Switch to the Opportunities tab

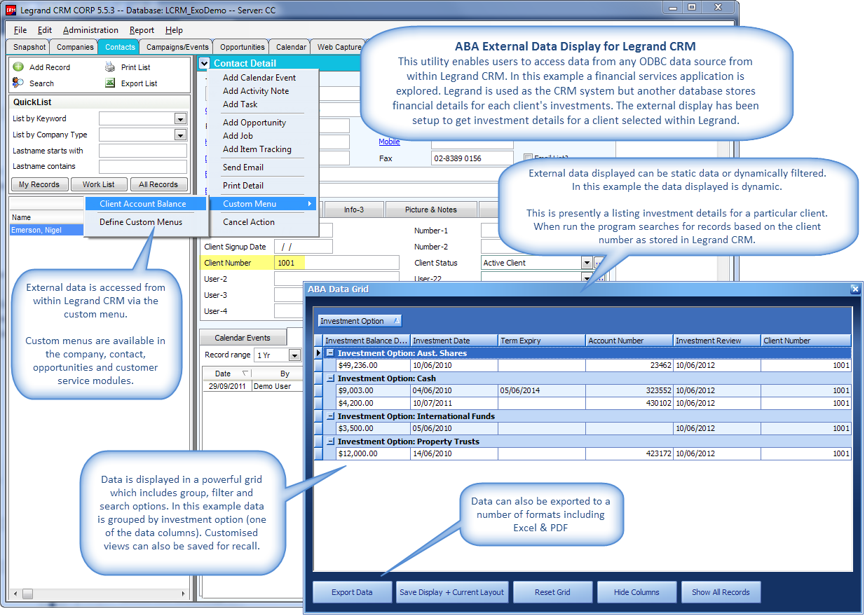[243, 47]
